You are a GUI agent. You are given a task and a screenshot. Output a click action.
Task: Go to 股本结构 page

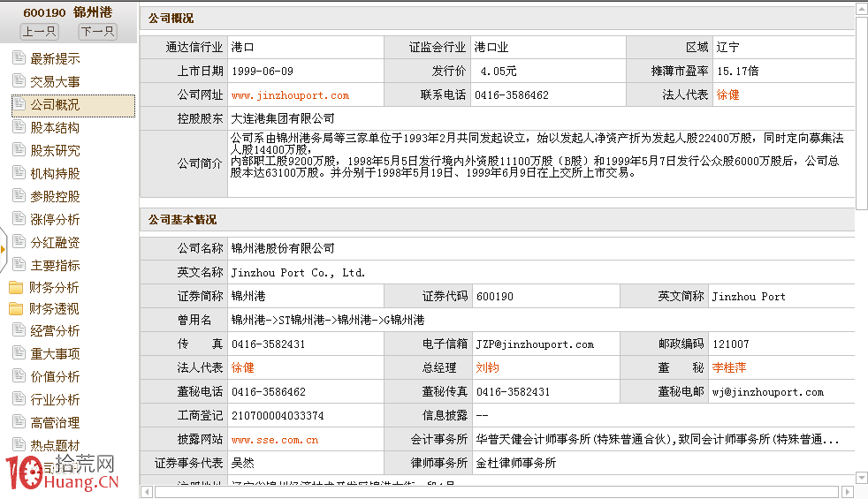pyautogui.click(x=55, y=128)
